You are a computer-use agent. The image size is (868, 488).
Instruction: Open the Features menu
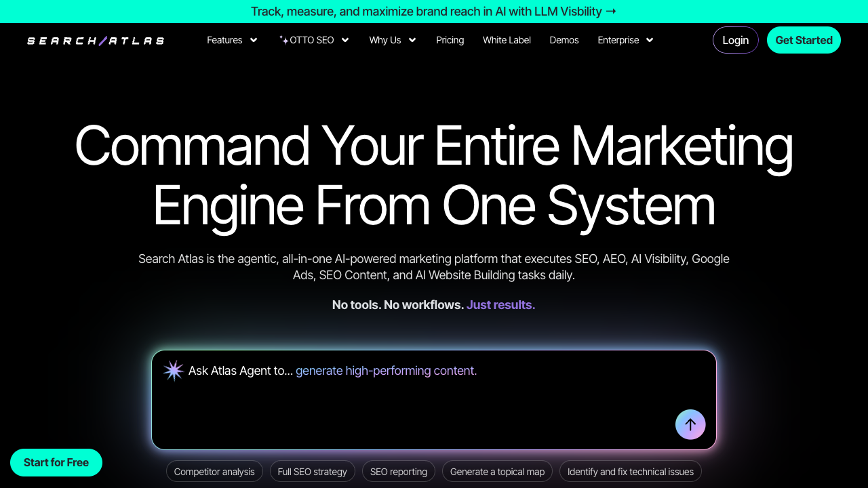(224, 40)
